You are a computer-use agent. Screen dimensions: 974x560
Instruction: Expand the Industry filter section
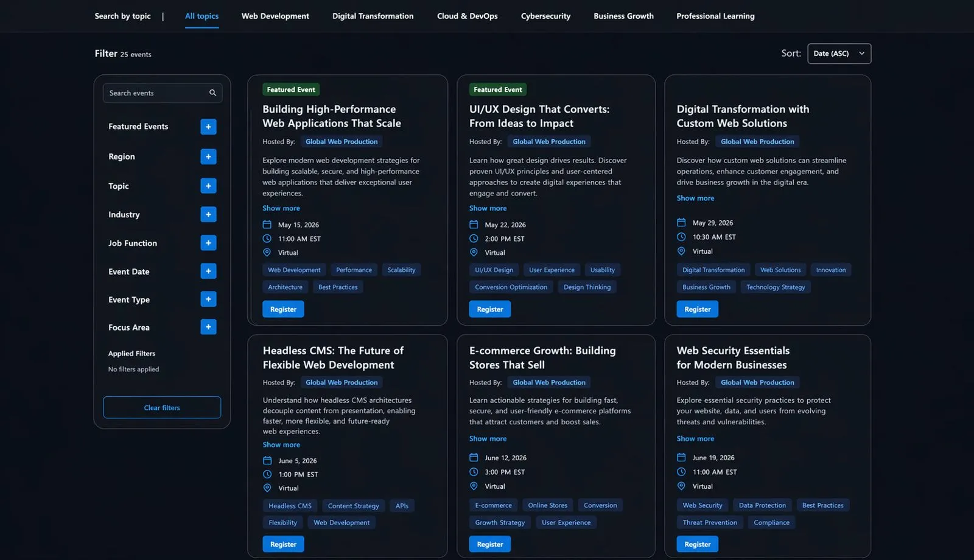[x=208, y=214]
